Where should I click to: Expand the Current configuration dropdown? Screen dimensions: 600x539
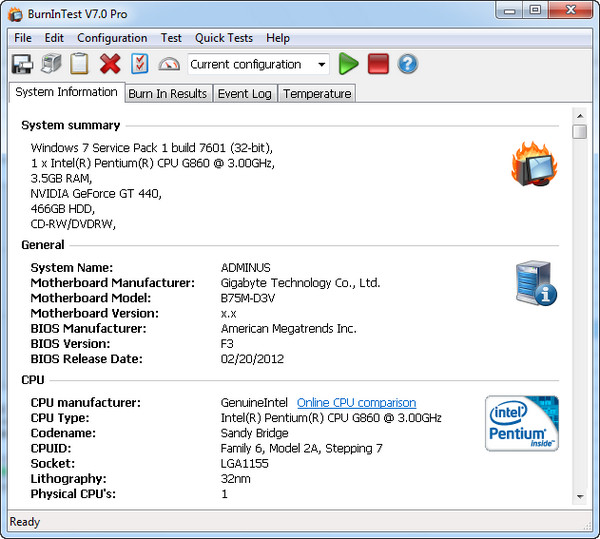pyautogui.click(x=321, y=65)
